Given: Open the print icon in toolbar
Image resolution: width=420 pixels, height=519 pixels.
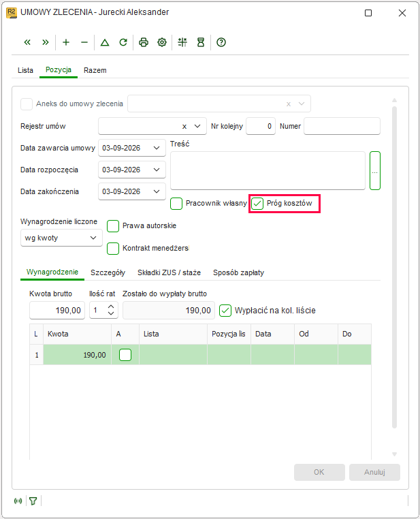Looking at the screenshot, I should point(144,42).
